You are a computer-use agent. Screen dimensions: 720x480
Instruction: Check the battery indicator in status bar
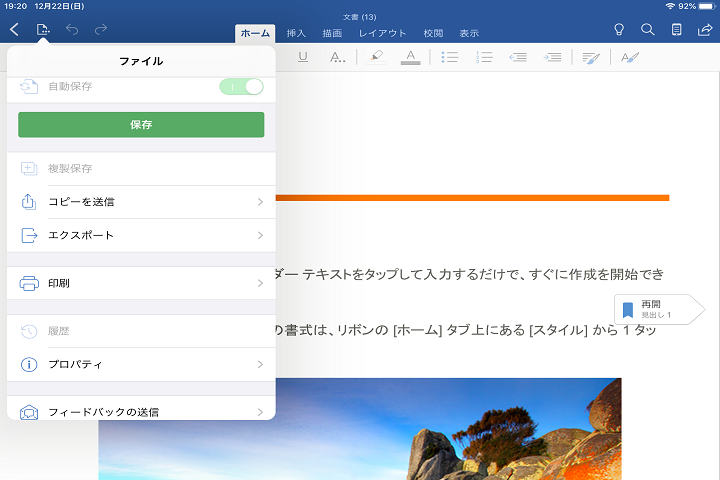coord(707,6)
